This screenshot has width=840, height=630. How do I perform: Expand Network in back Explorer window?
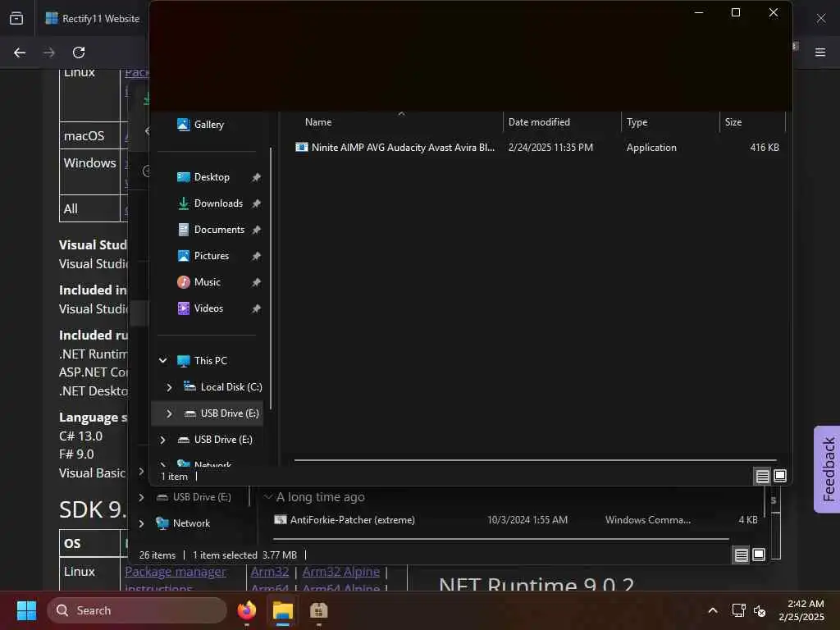click(x=141, y=523)
